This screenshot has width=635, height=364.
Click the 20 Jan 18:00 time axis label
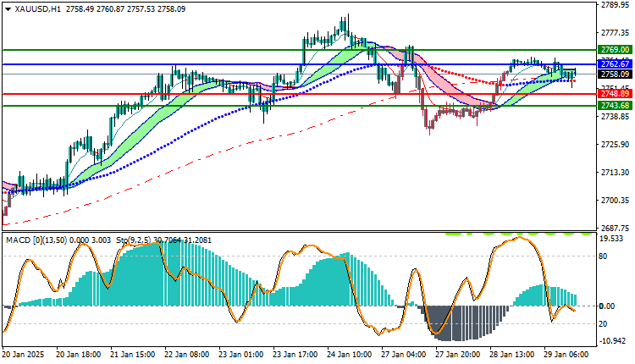click(x=79, y=355)
